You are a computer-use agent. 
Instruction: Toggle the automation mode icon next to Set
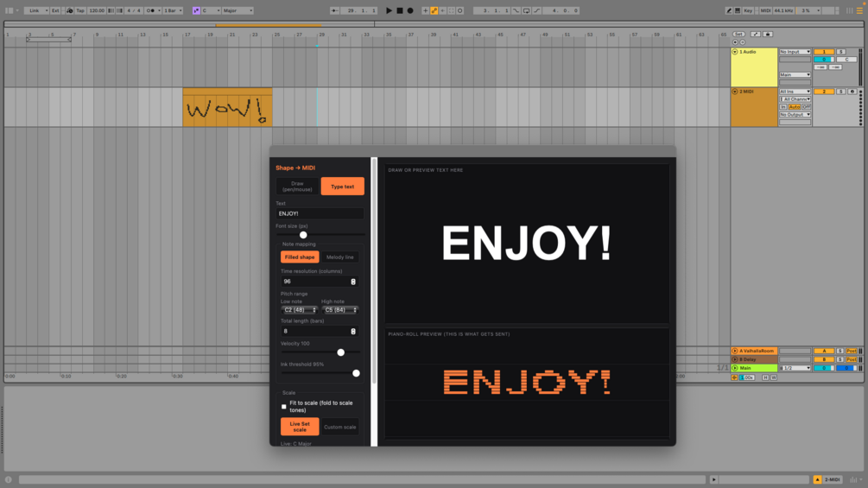coord(755,35)
